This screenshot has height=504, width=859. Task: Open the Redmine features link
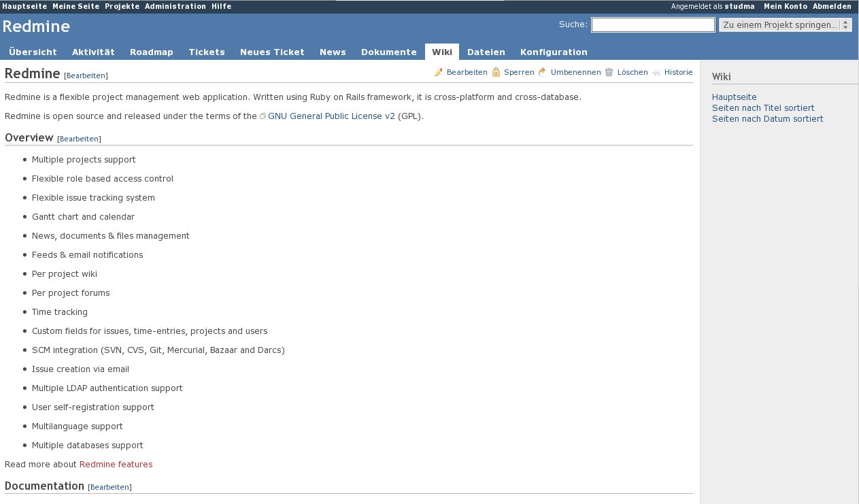click(x=116, y=465)
